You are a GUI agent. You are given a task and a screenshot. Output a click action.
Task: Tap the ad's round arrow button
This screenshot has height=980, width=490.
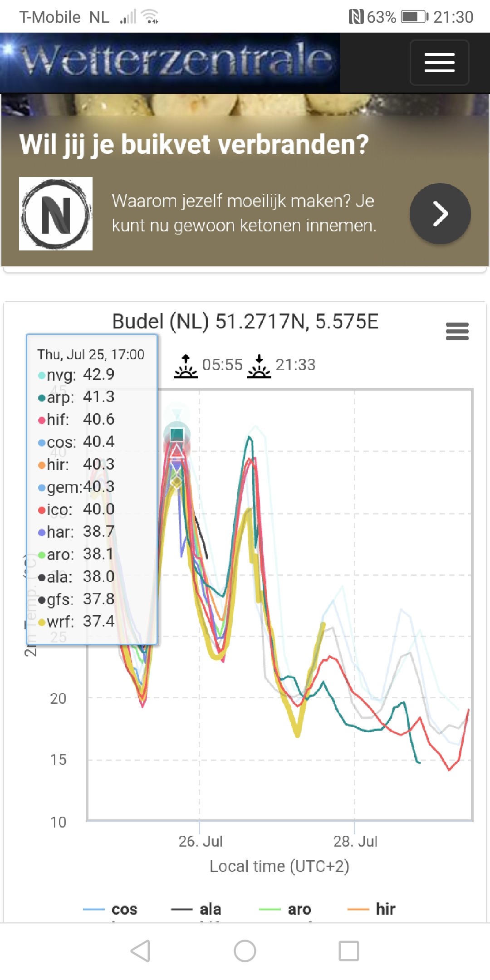pyautogui.click(x=440, y=213)
